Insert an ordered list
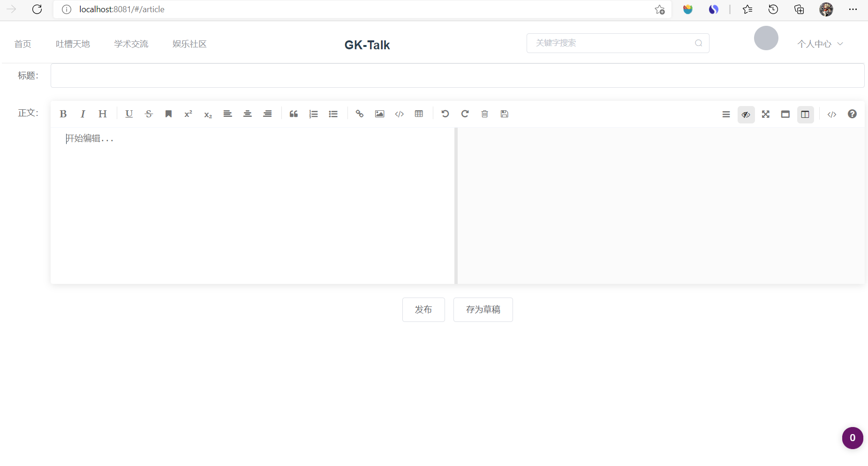This screenshot has height=466, width=868. 313,114
